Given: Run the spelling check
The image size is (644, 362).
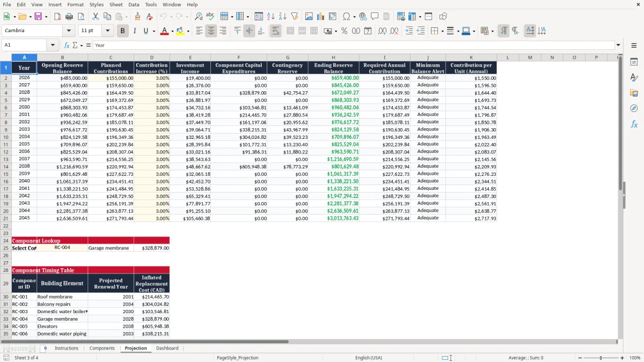Looking at the screenshot, I should [x=210, y=17].
